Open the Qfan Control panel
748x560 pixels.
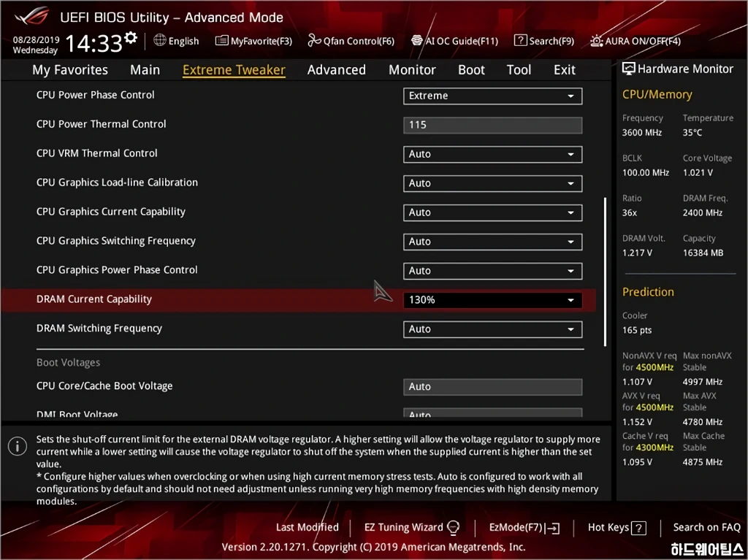[x=351, y=41]
